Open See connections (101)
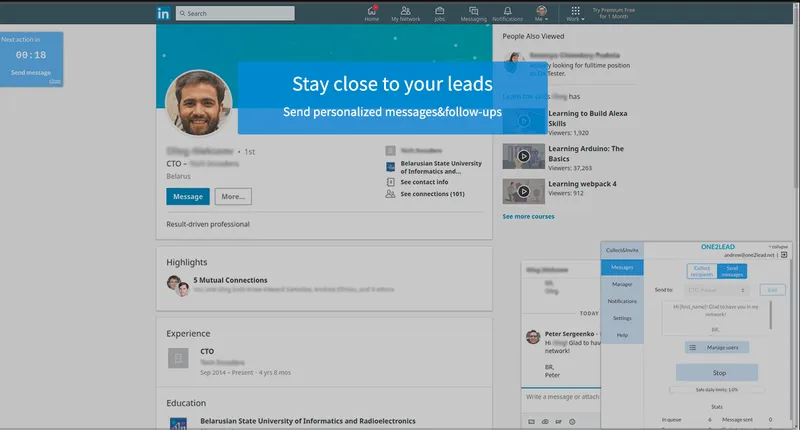 (432, 194)
